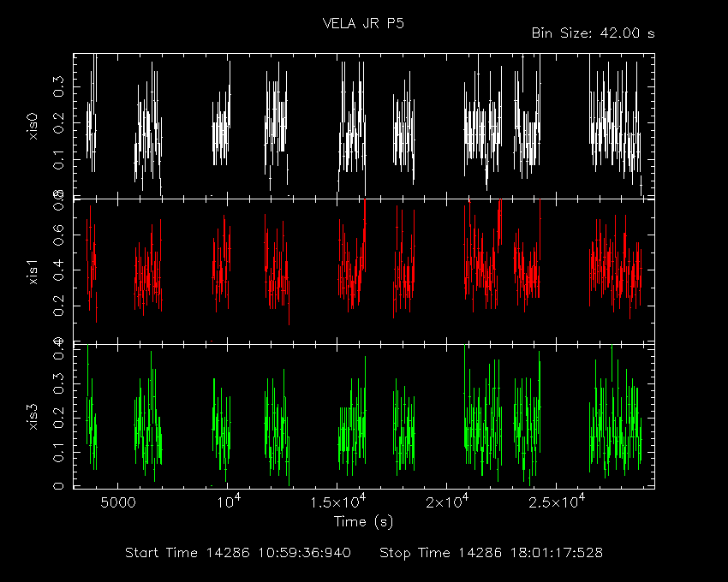Click the Stop Time 14286 18:01:17:528 text
Screen dimensions: 728x582
tap(492, 553)
